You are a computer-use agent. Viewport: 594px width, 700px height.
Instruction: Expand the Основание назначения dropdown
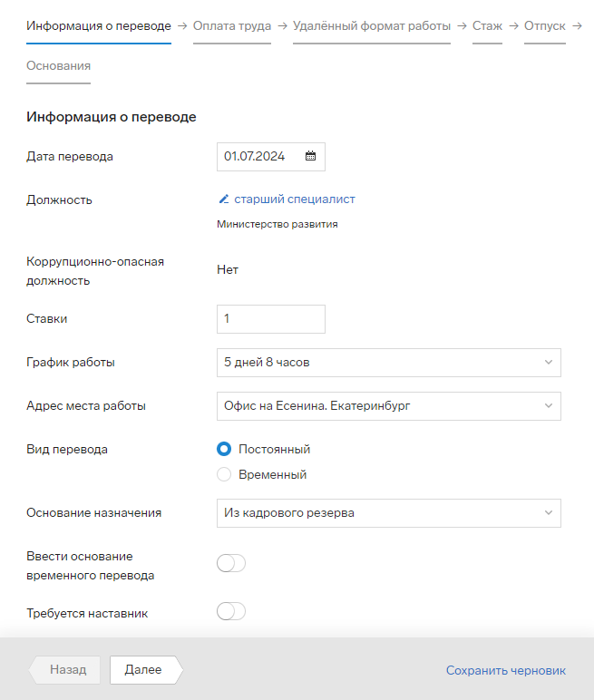tap(389, 513)
